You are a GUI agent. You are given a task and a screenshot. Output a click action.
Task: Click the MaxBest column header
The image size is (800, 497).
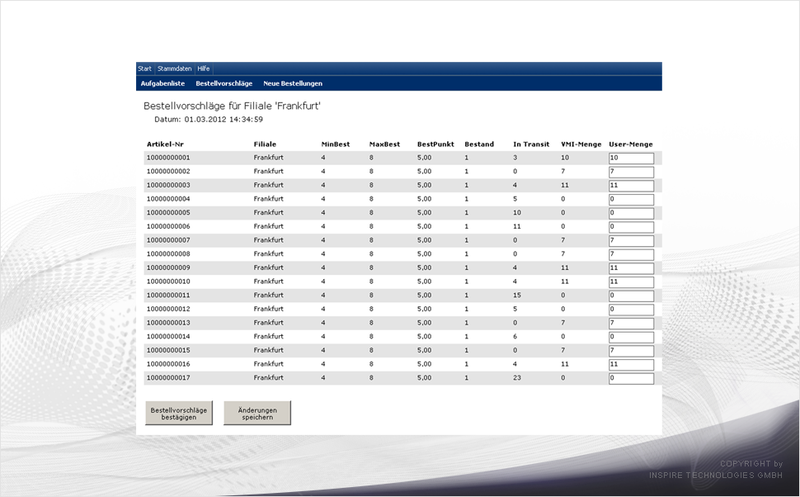coord(385,144)
